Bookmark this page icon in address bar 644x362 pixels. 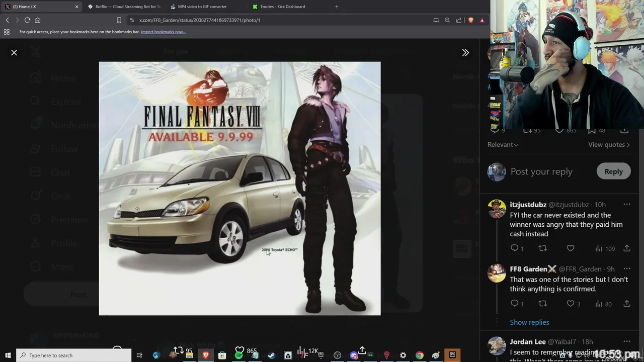[x=119, y=20]
